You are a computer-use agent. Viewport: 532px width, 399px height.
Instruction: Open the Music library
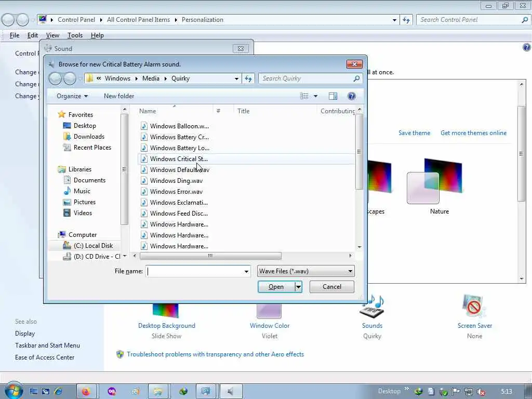82,191
